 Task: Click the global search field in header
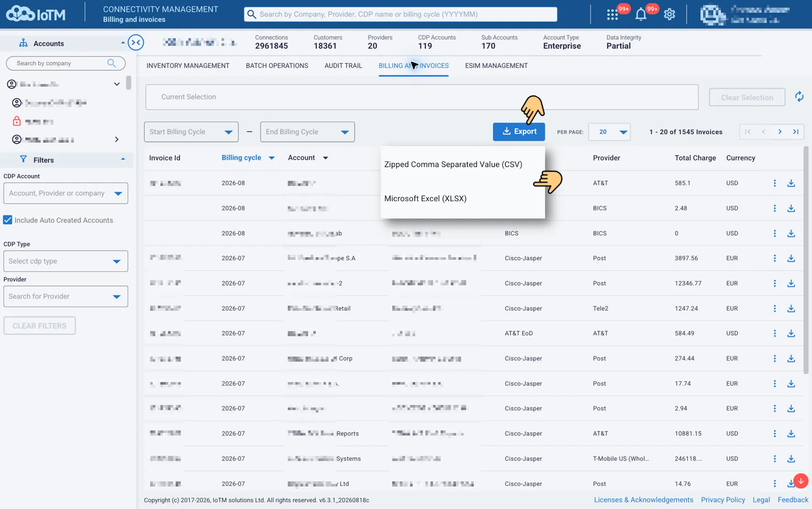[x=400, y=14]
